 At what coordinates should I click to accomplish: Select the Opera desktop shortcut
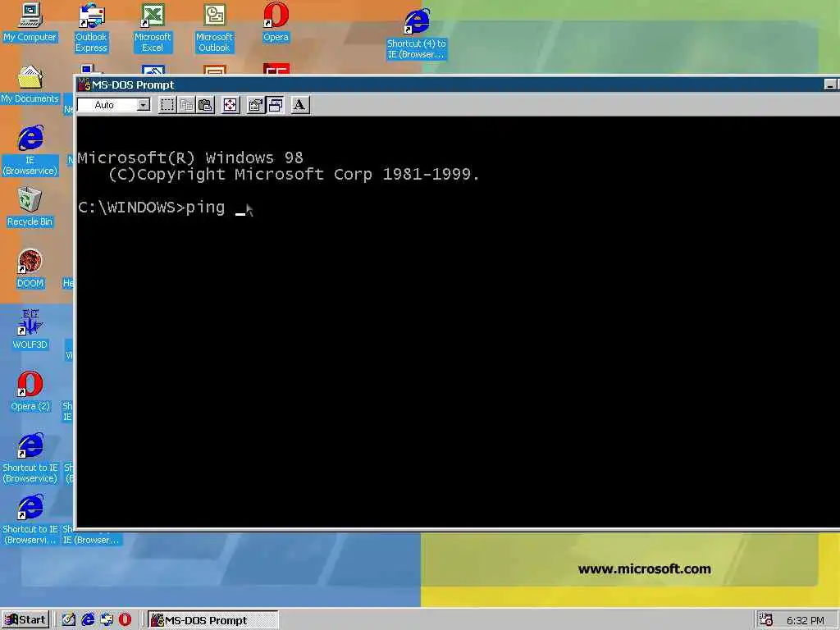(x=276, y=22)
